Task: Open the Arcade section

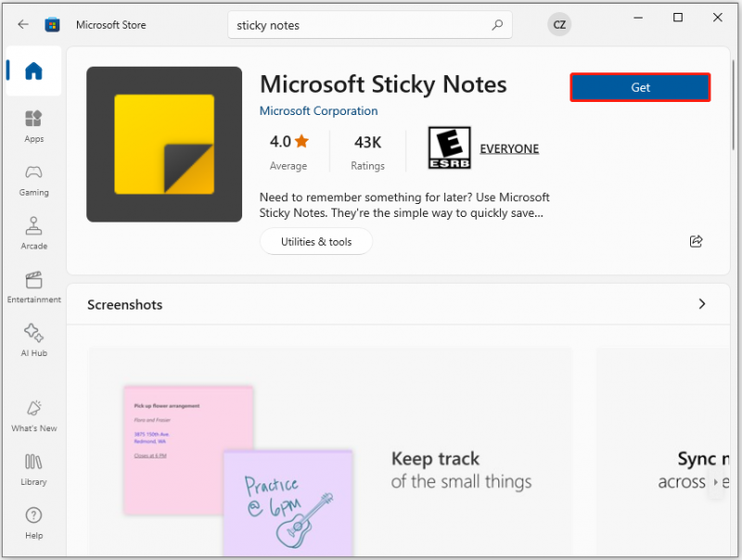Action: point(33,234)
